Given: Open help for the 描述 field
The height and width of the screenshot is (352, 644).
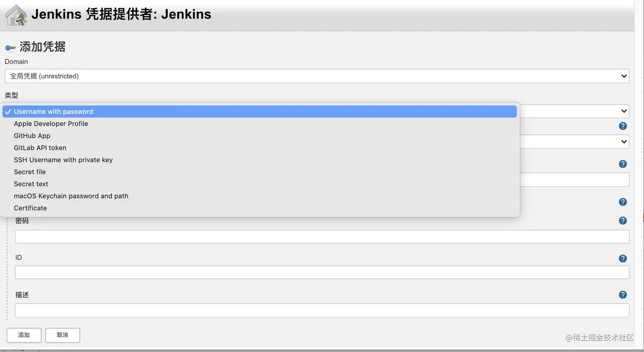Looking at the screenshot, I should point(623,295).
